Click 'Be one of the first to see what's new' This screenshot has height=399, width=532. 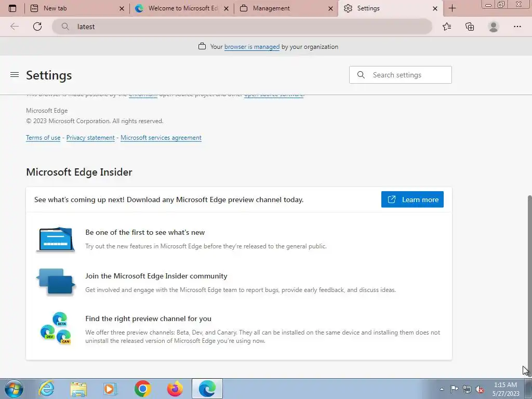click(145, 232)
